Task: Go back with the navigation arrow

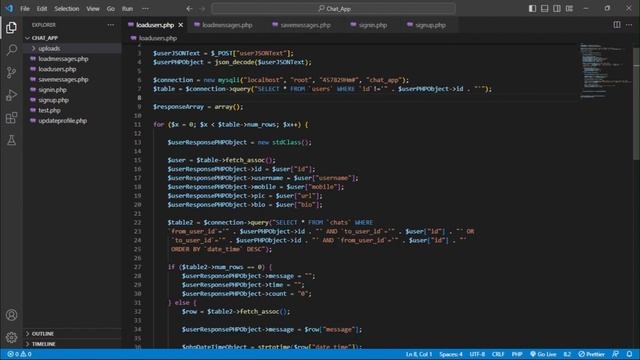Action: point(189,9)
